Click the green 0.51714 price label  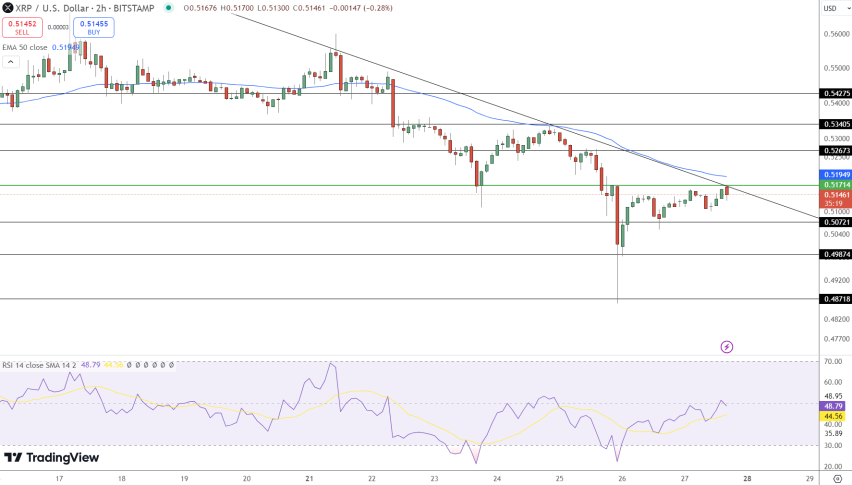click(x=836, y=185)
